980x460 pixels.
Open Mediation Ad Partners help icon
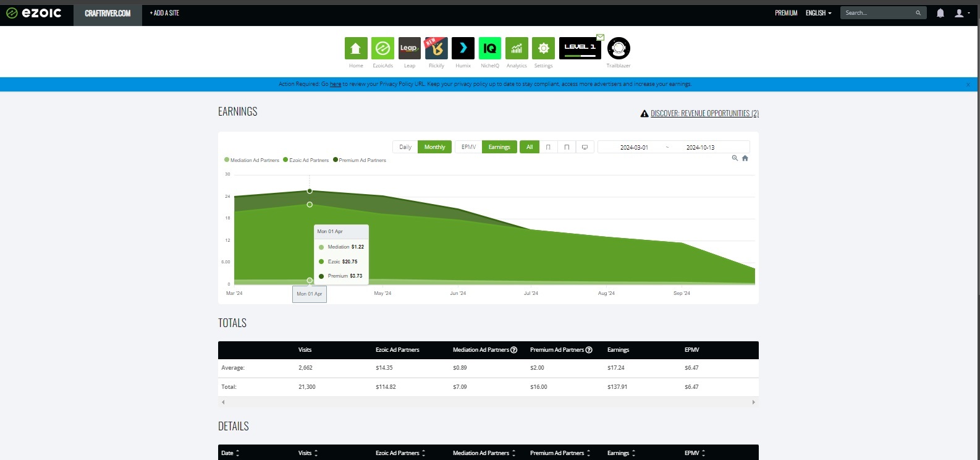click(x=514, y=350)
